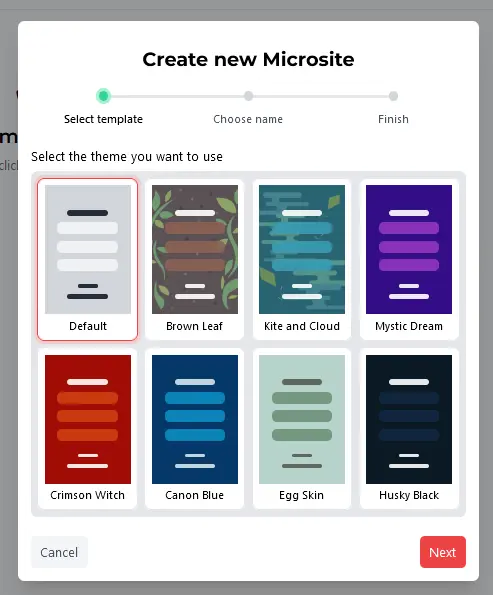This screenshot has height=595, width=493.
Task: Jump to the Choose name step dot
Action: click(248, 96)
